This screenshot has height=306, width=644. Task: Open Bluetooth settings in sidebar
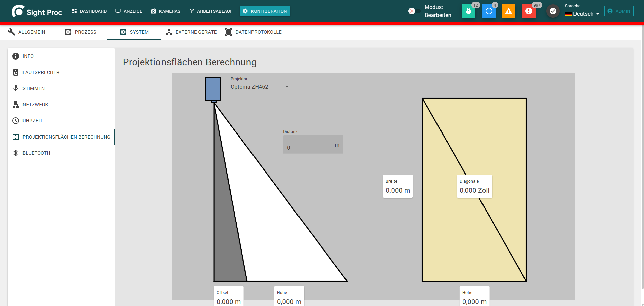click(61, 153)
